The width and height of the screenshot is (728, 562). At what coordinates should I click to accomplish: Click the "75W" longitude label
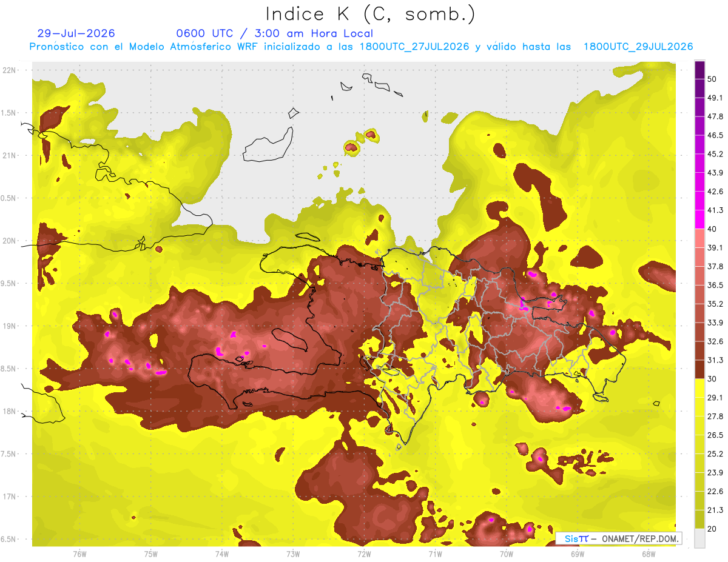pyautogui.click(x=151, y=554)
